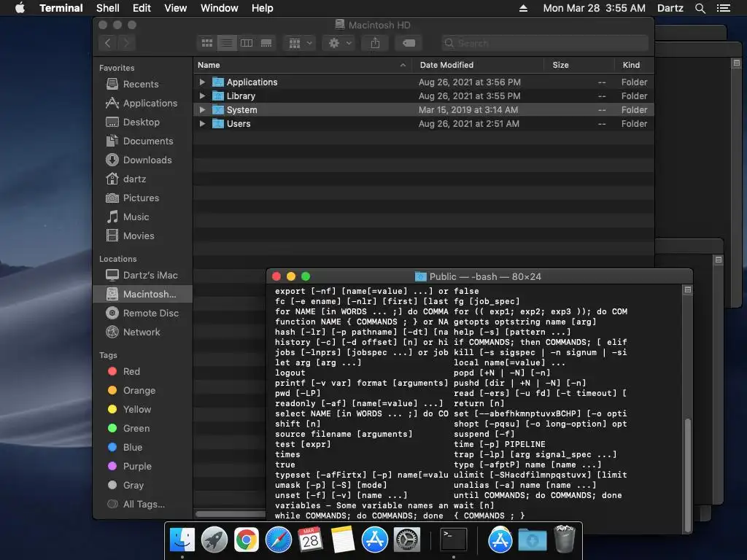The width and height of the screenshot is (747, 560).
Task: Click the Finder Share toolbar button
Action: pyautogui.click(x=376, y=43)
